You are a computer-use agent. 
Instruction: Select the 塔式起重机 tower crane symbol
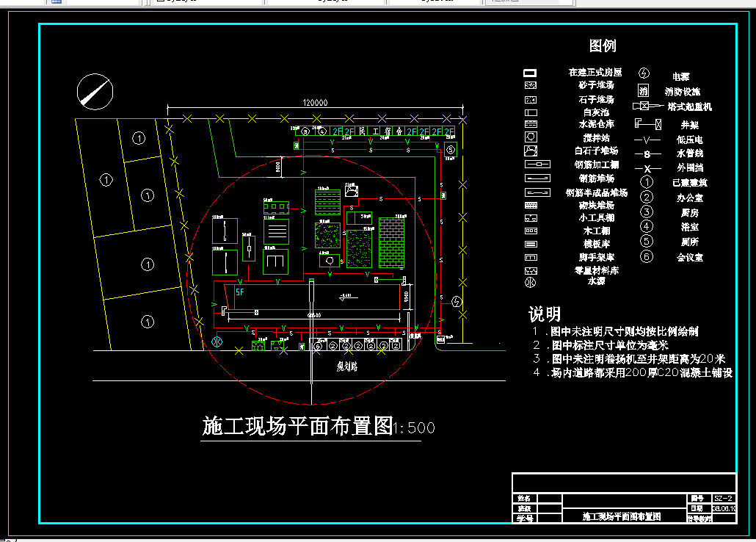(x=641, y=106)
